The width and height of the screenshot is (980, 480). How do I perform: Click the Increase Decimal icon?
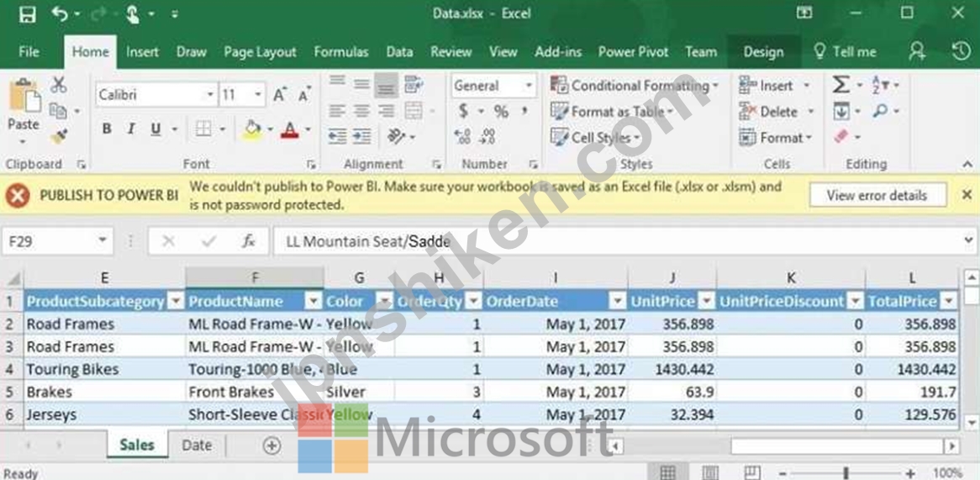(x=463, y=136)
